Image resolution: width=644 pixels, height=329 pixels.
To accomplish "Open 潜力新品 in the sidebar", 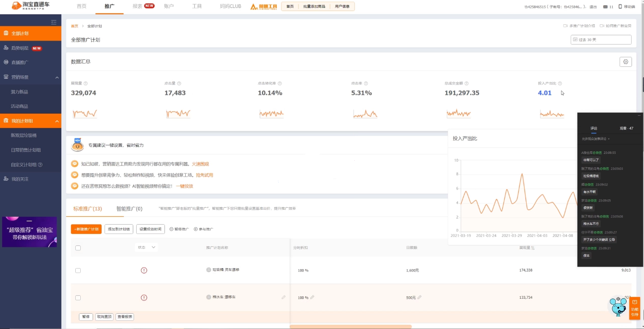I will [19, 92].
